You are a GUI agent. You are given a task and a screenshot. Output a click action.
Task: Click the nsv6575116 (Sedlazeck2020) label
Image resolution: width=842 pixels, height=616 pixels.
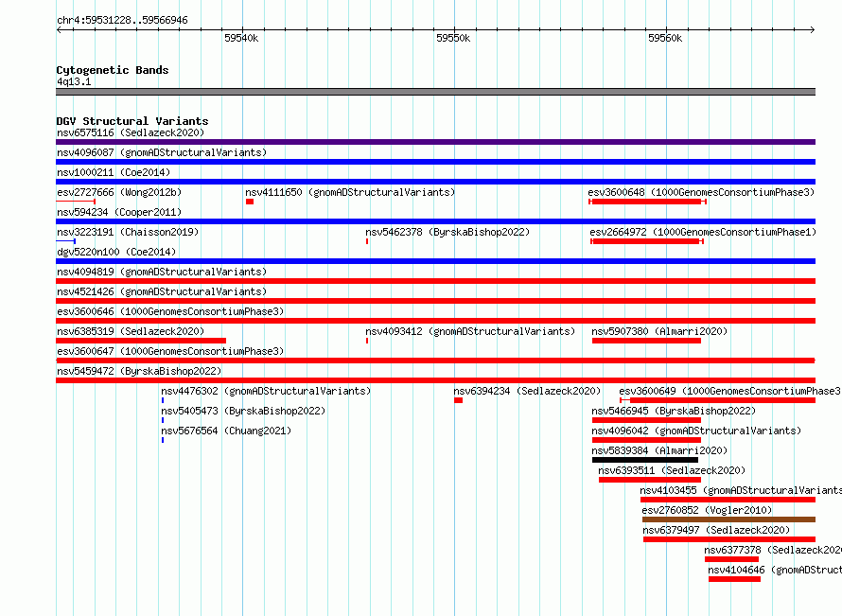[131, 132]
